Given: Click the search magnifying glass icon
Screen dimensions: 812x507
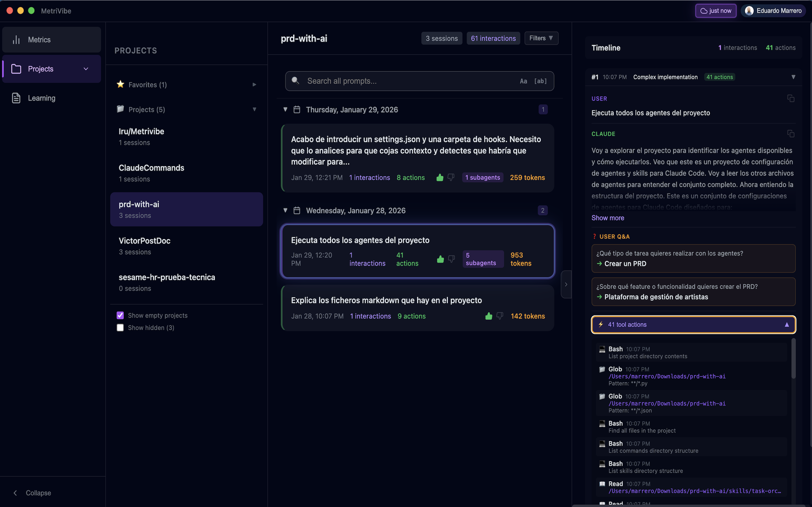Looking at the screenshot, I should coord(296,81).
